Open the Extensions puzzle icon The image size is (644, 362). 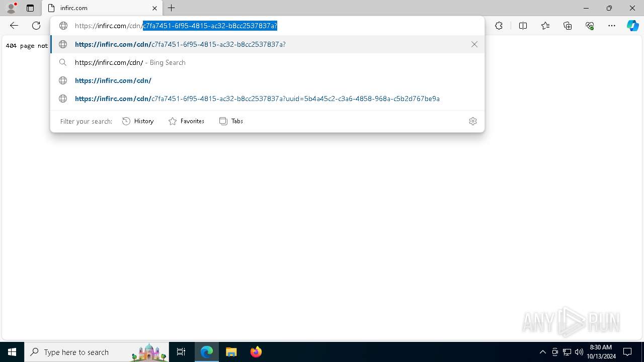point(499,26)
